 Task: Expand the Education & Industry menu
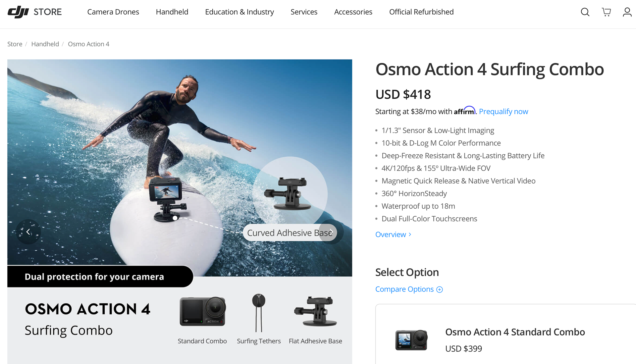point(239,12)
